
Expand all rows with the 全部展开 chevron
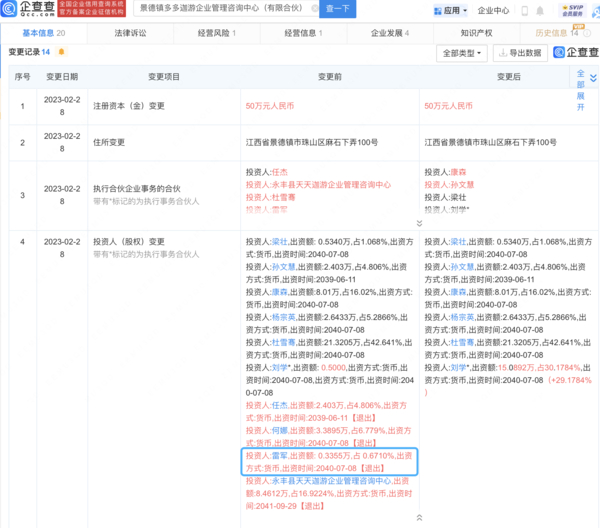593,78
